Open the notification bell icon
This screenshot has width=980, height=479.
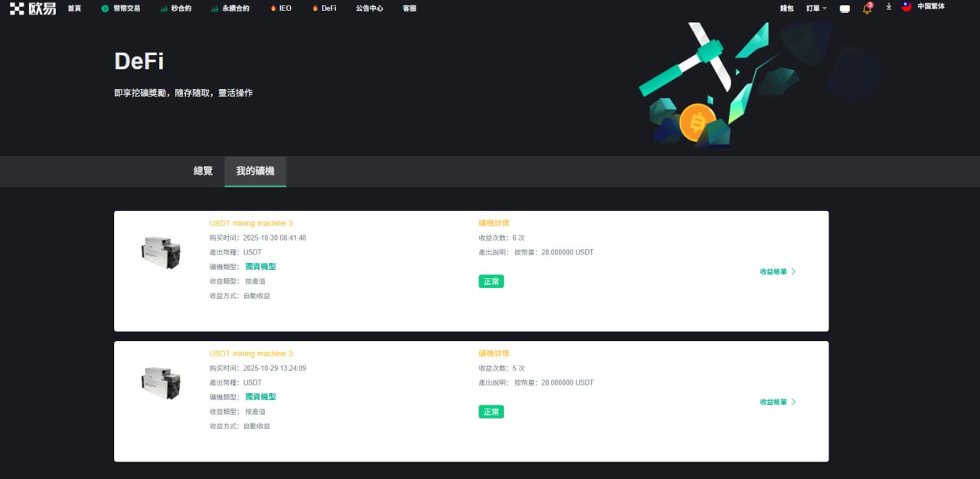(x=867, y=8)
